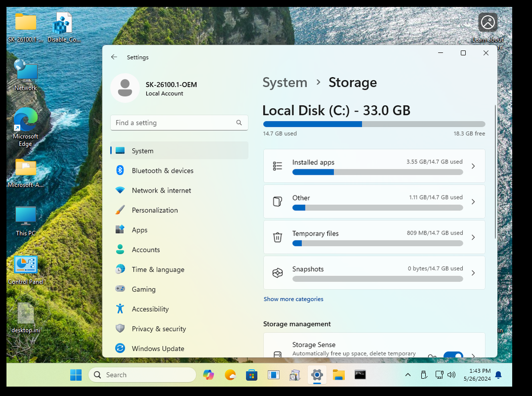532x396 pixels.
Task: Open Copilot from the taskbar
Action: 208,375
